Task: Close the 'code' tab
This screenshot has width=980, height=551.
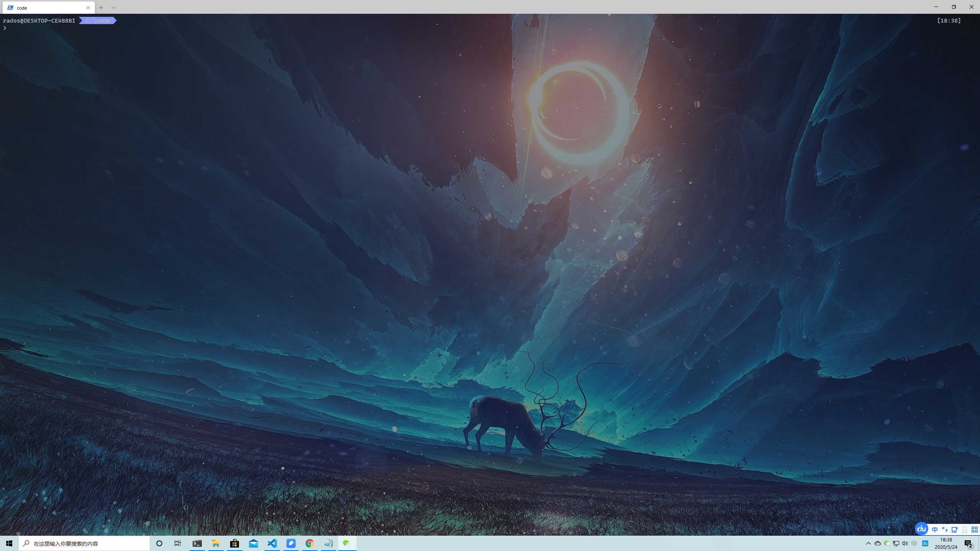Action: point(88,8)
